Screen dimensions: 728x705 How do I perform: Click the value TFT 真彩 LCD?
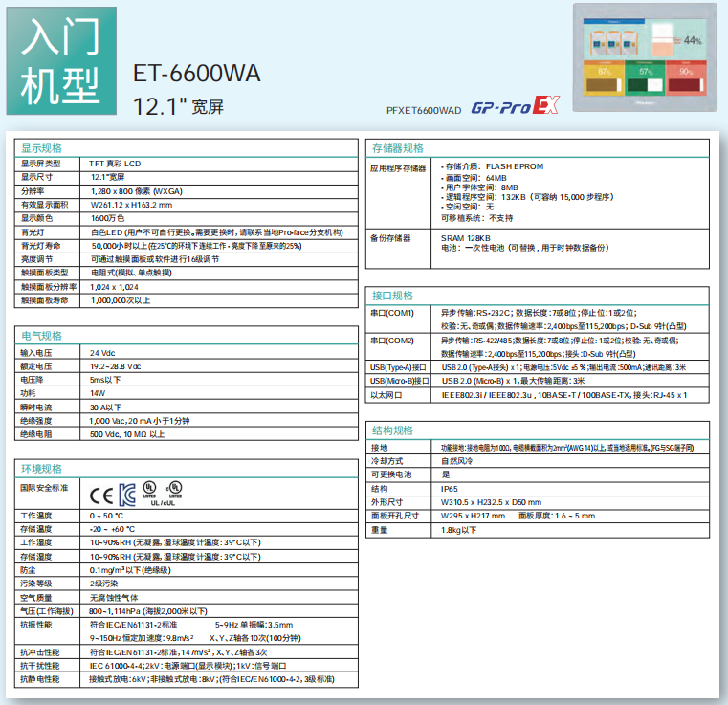coord(115,164)
